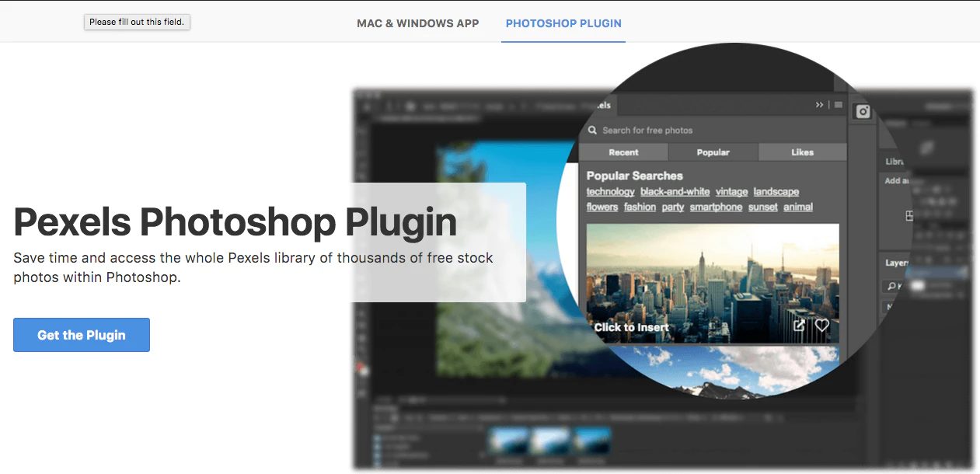Click the magnifier icon beside Search for free photos
Image resolution: width=980 pixels, height=474 pixels.
tap(592, 131)
